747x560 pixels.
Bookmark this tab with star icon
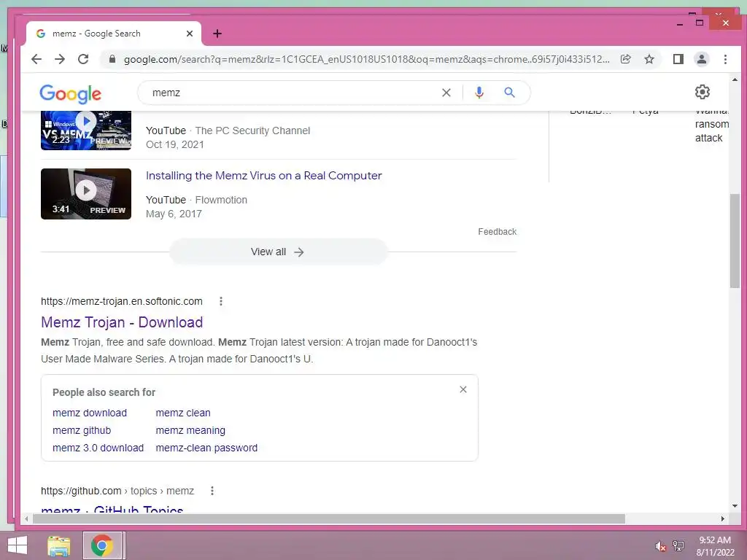pyautogui.click(x=649, y=59)
